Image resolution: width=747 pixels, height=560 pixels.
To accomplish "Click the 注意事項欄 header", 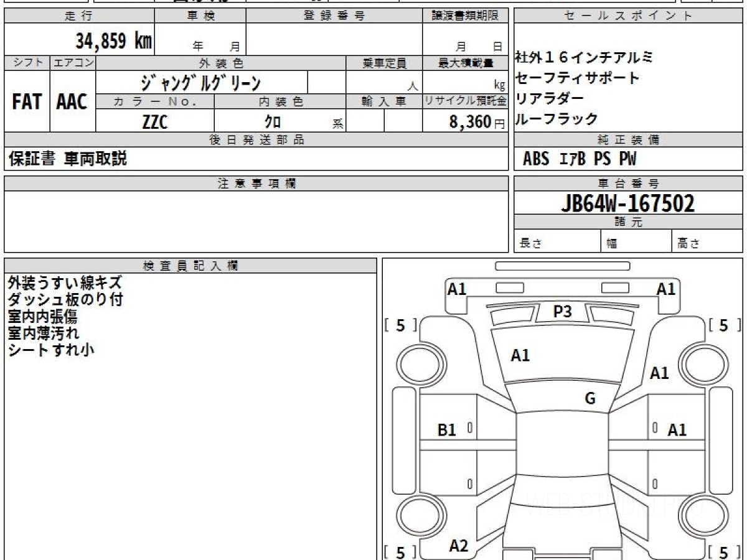I will pyautogui.click(x=256, y=184).
